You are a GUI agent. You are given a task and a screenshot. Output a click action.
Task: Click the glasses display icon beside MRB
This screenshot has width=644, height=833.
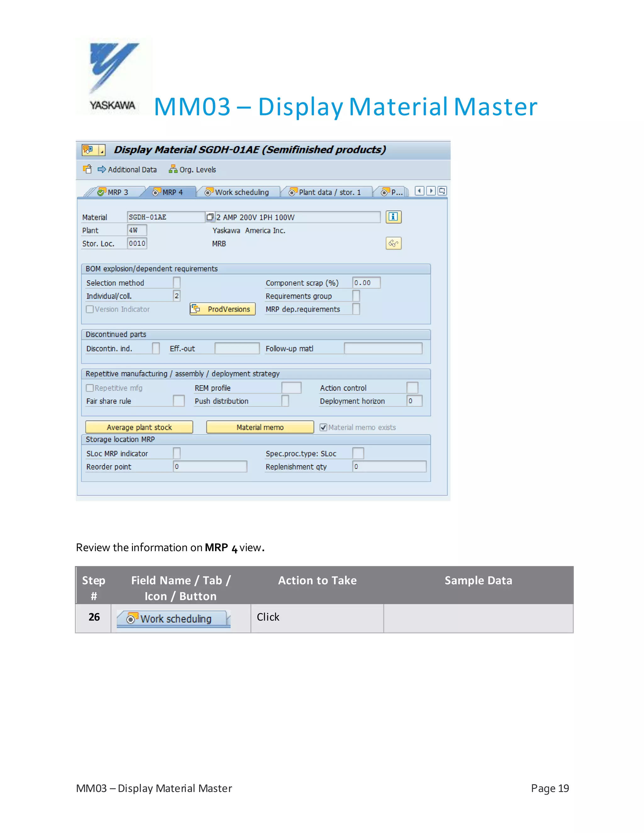tap(393, 243)
